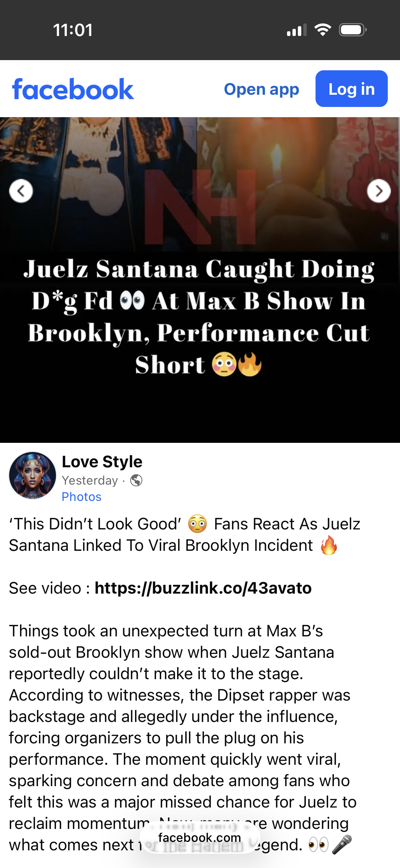This screenshot has width=400, height=868.
Task: Tap the facebook.com address pill
Action: [200, 837]
